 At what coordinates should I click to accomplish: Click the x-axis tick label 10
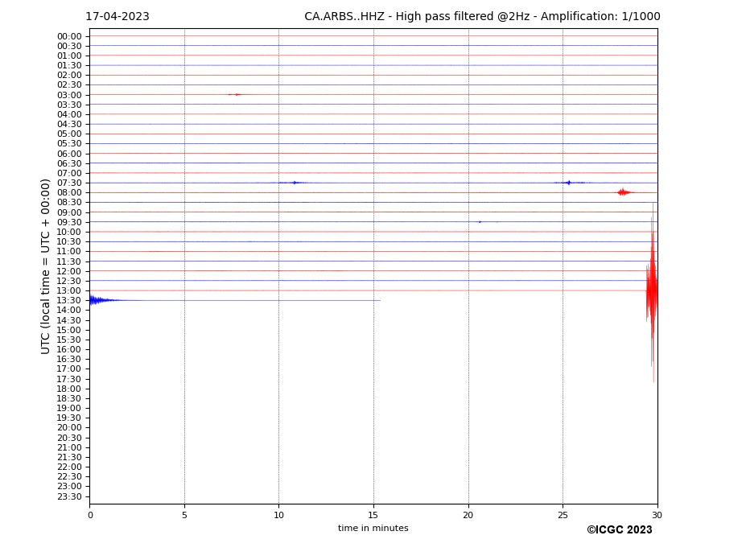(278, 515)
